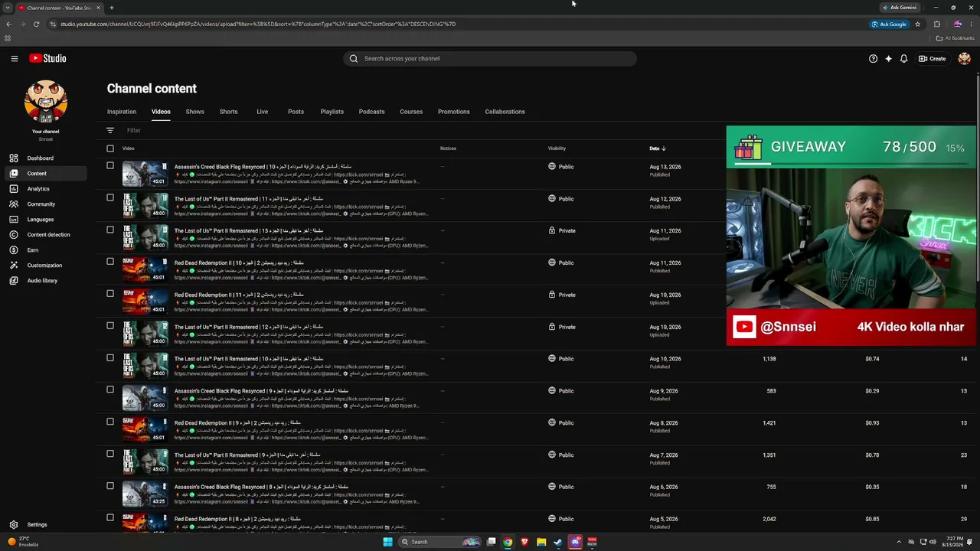Image resolution: width=980 pixels, height=551 pixels.
Task: Select Red Dead Redemption II part 10 checkbox
Action: [110, 262]
